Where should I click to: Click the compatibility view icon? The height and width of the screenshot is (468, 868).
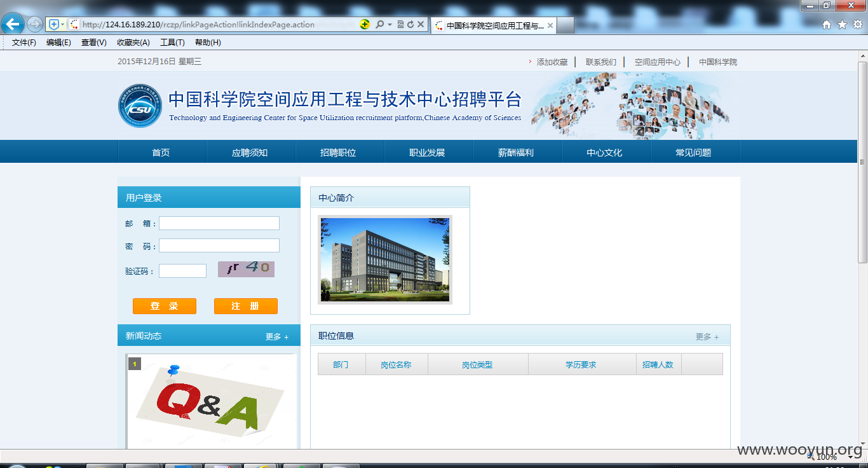[400, 24]
